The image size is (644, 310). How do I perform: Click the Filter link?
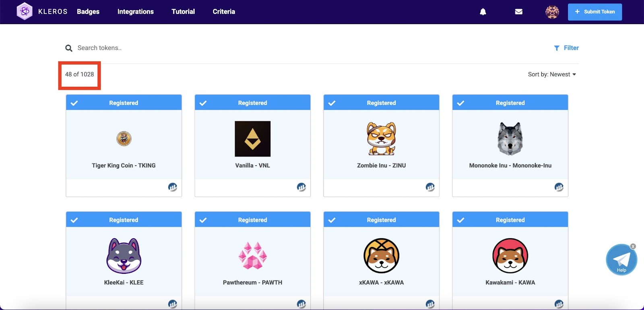571,48
